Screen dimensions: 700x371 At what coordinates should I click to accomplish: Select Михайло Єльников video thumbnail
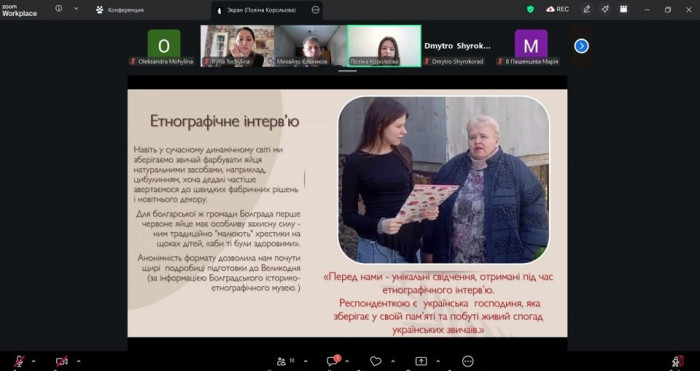coord(311,46)
